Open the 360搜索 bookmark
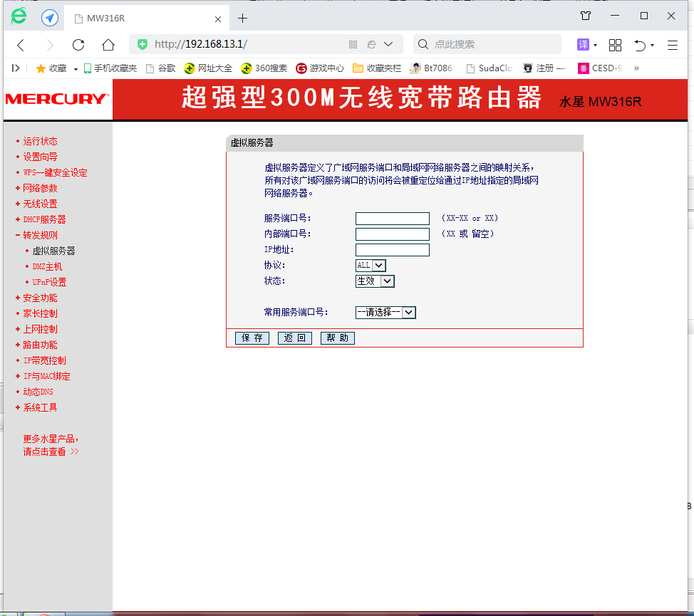694x616 pixels. coord(264,68)
